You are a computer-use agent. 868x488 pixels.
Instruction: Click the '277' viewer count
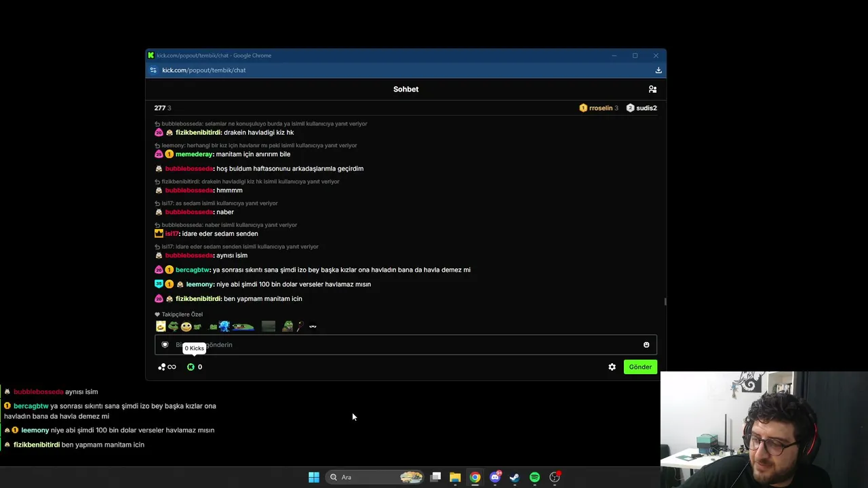point(160,108)
